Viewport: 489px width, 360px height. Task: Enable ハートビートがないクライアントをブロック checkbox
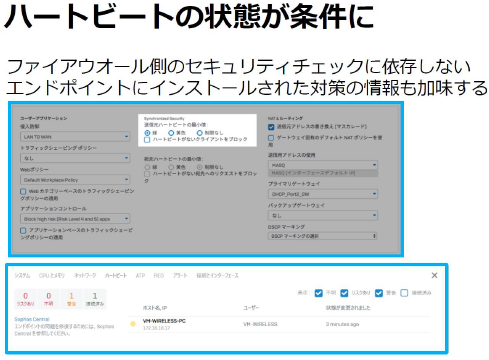click(x=147, y=139)
